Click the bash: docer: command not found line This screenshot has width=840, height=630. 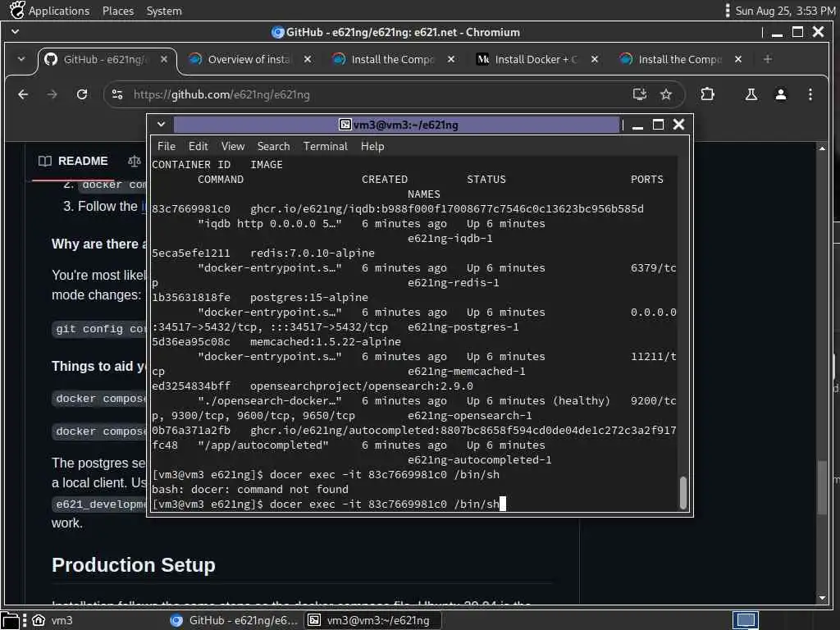(x=249, y=489)
